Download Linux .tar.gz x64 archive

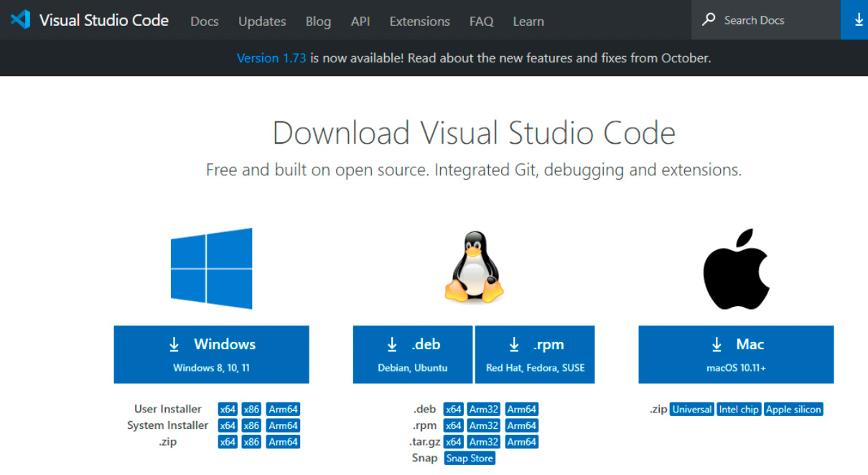coord(454,442)
